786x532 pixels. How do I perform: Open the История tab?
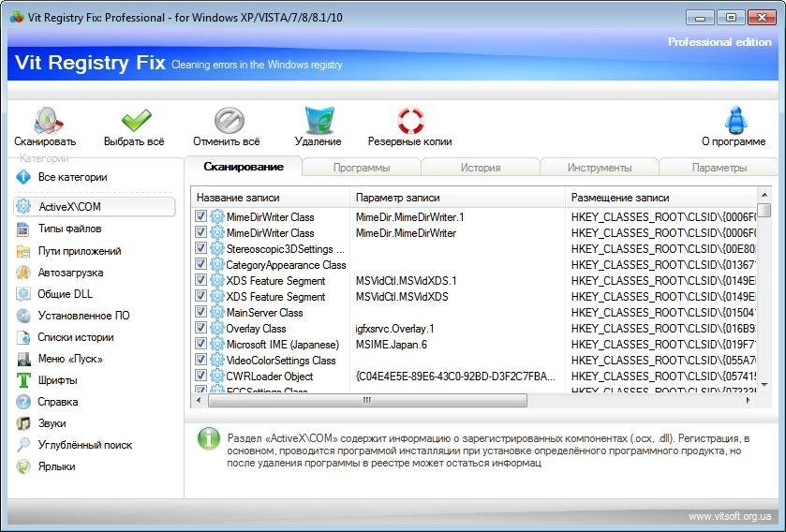(x=481, y=168)
